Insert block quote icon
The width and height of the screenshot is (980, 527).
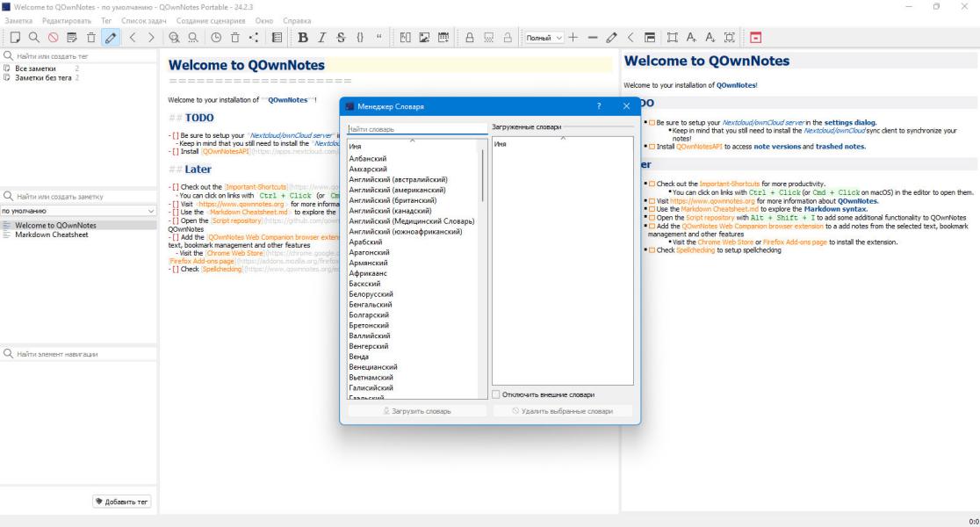point(378,38)
